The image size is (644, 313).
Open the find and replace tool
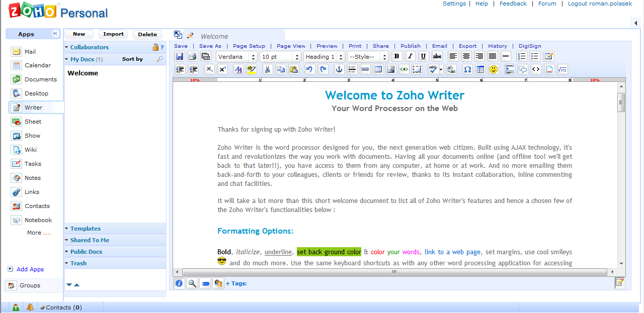tap(451, 69)
